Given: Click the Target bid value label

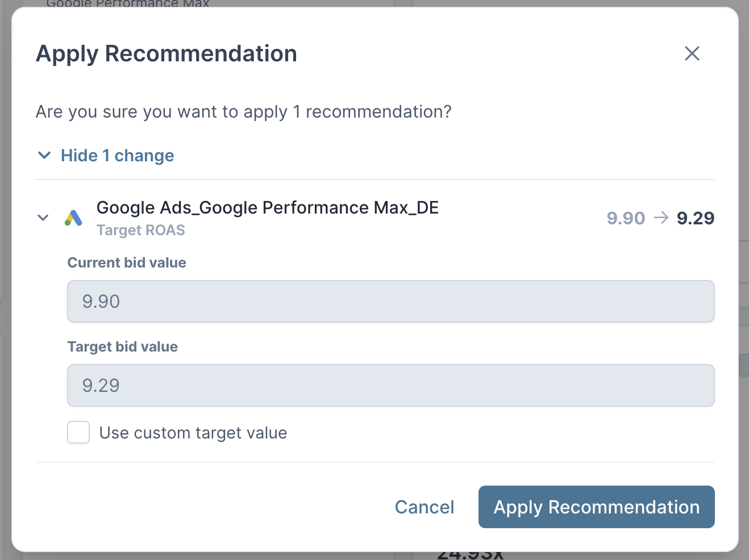Looking at the screenshot, I should pos(123,346).
